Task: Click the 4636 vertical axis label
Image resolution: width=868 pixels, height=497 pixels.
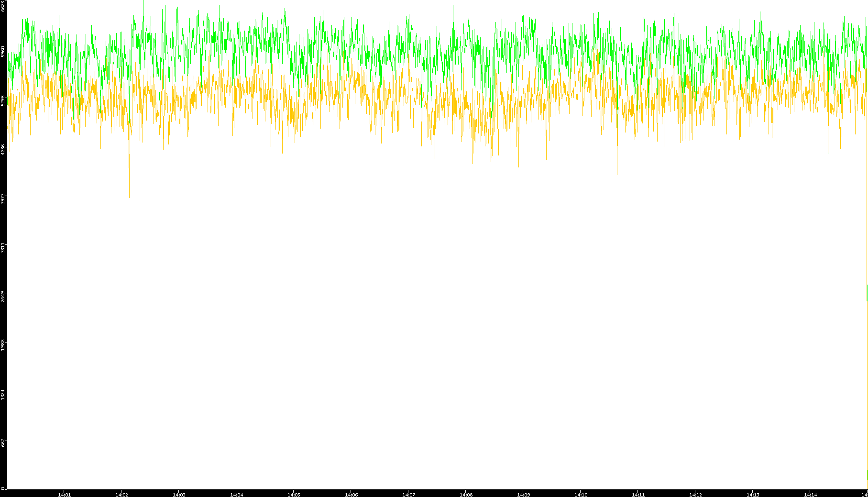Action: point(3,149)
